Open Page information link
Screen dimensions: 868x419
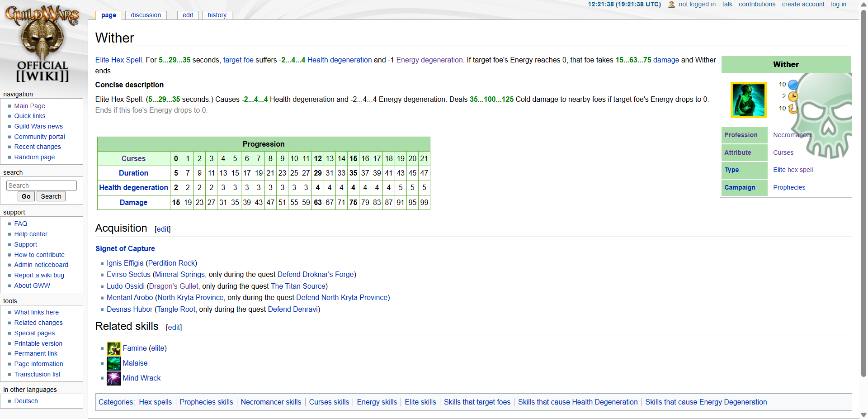(x=39, y=364)
